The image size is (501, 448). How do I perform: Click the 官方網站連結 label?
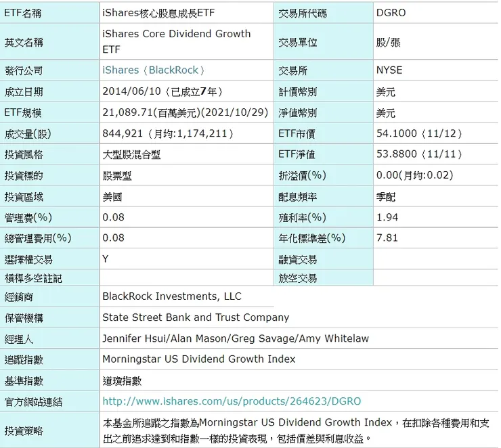coord(33,402)
